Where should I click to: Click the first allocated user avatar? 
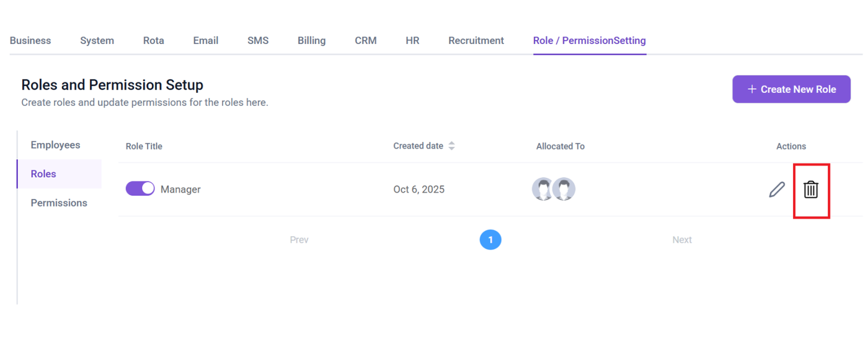tap(543, 190)
